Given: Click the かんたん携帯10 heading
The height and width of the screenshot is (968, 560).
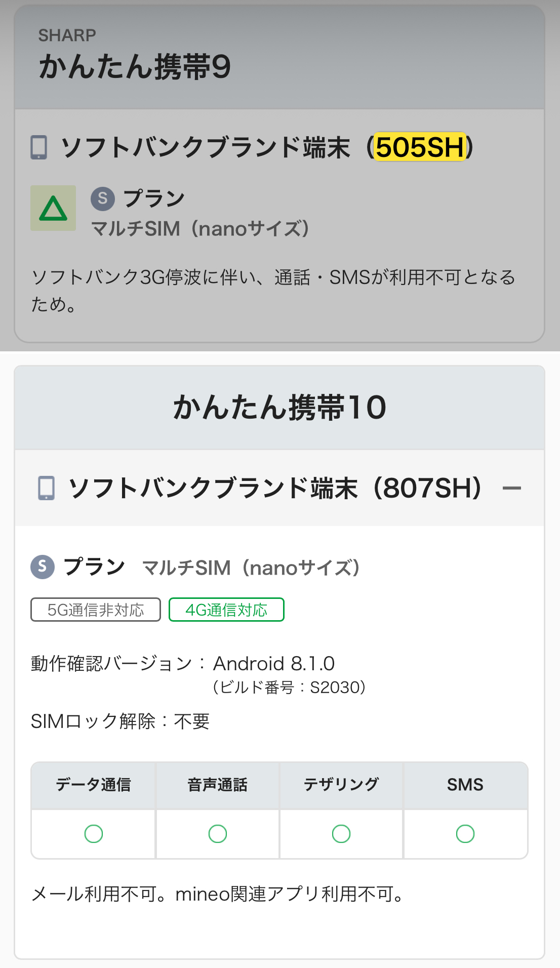Looking at the screenshot, I should coord(279,408).
